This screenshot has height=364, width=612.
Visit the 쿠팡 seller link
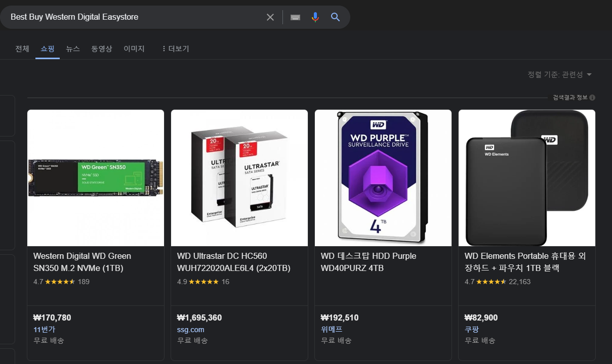click(x=472, y=329)
